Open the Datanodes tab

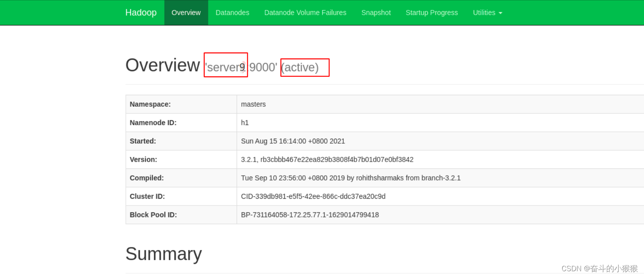point(233,13)
